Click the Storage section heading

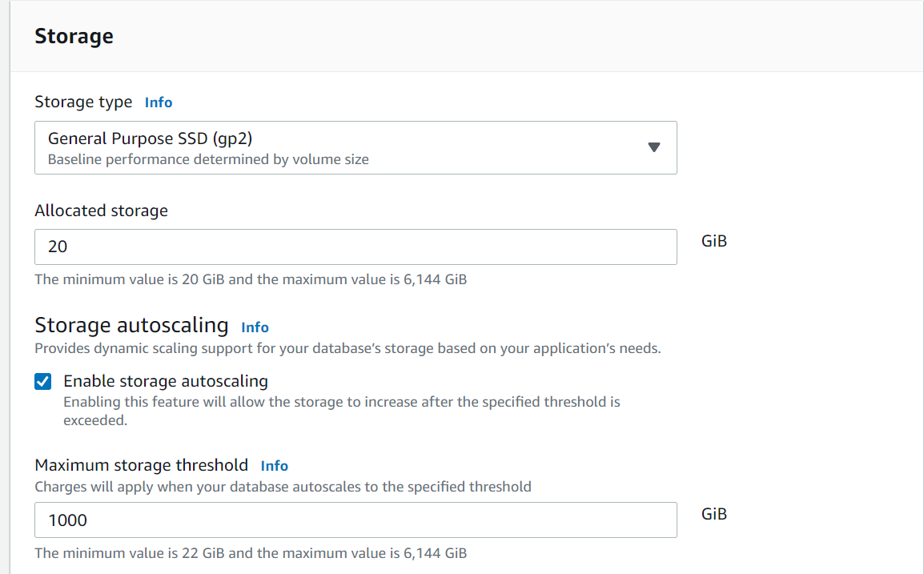click(74, 36)
